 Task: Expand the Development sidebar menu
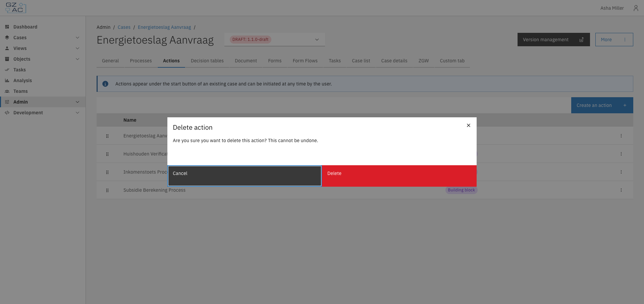pyautogui.click(x=77, y=113)
